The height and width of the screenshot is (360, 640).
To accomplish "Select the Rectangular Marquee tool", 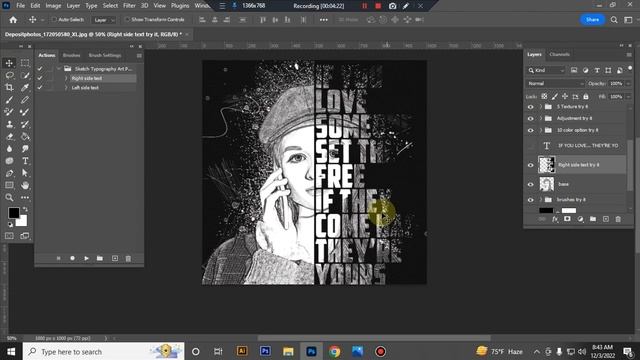I will tap(25, 63).
